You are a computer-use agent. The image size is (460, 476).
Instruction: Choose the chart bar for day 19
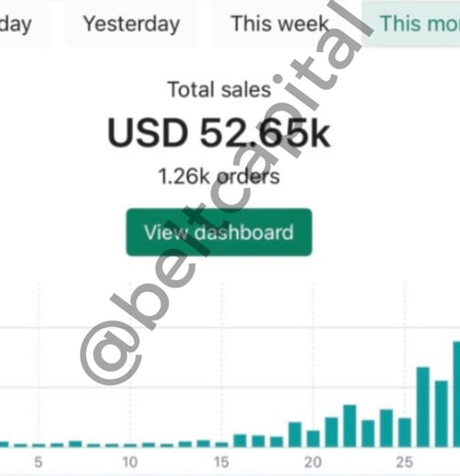[294, 435]
